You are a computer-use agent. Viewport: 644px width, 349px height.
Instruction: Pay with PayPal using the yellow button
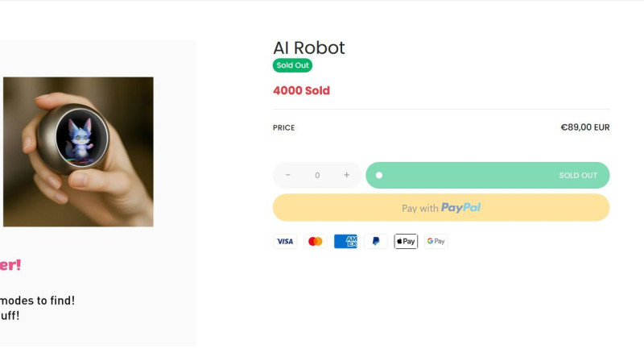pyautogui.click(x=441, y=207)
